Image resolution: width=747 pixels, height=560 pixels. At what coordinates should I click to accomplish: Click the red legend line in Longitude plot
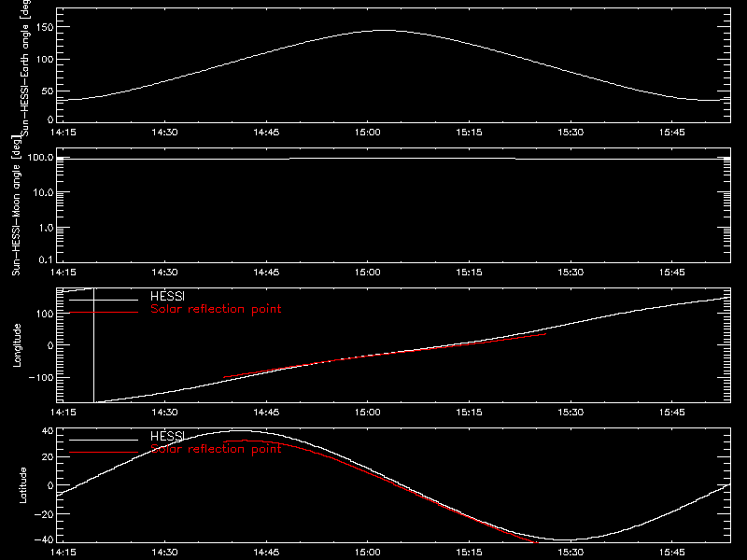pos(104,313)
